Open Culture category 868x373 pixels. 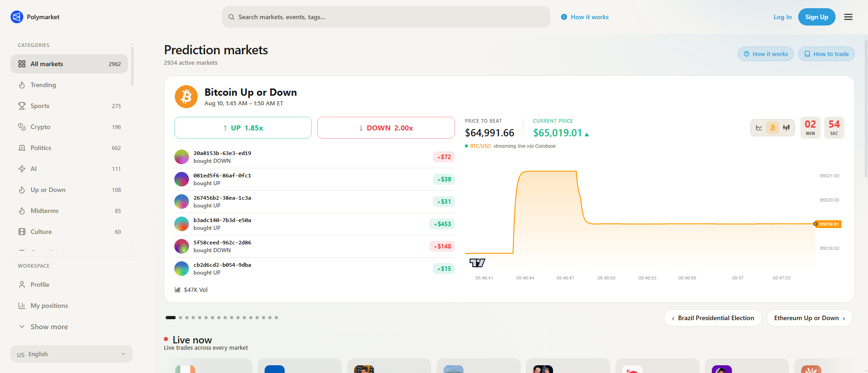pos(69,232)
